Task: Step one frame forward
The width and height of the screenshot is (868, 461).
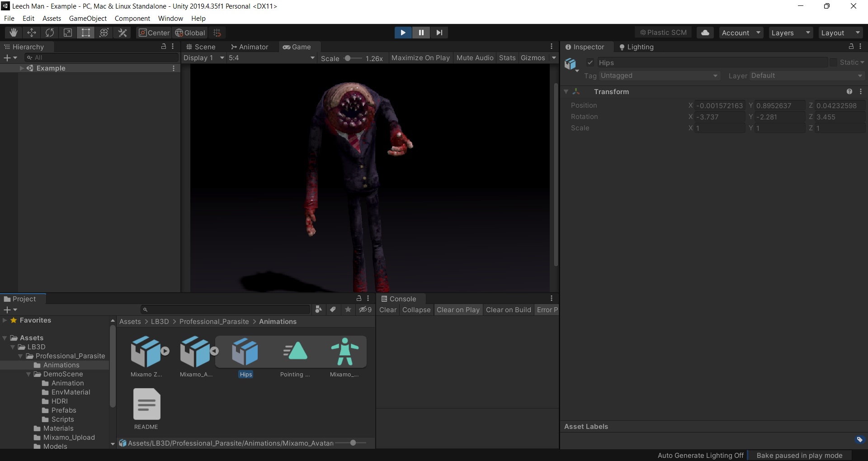Action: pos(439,32)
